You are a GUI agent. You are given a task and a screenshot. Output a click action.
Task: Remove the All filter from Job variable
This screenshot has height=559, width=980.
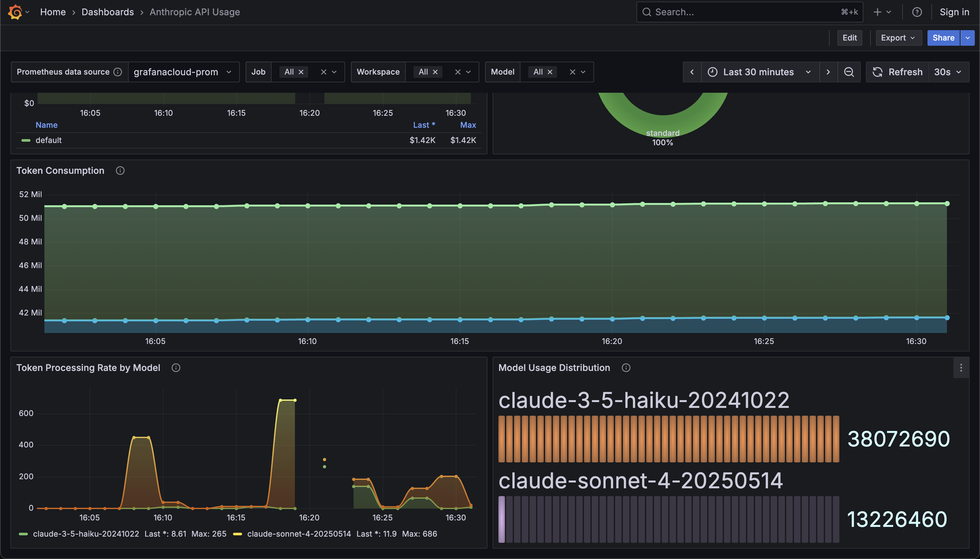point(301,72)
